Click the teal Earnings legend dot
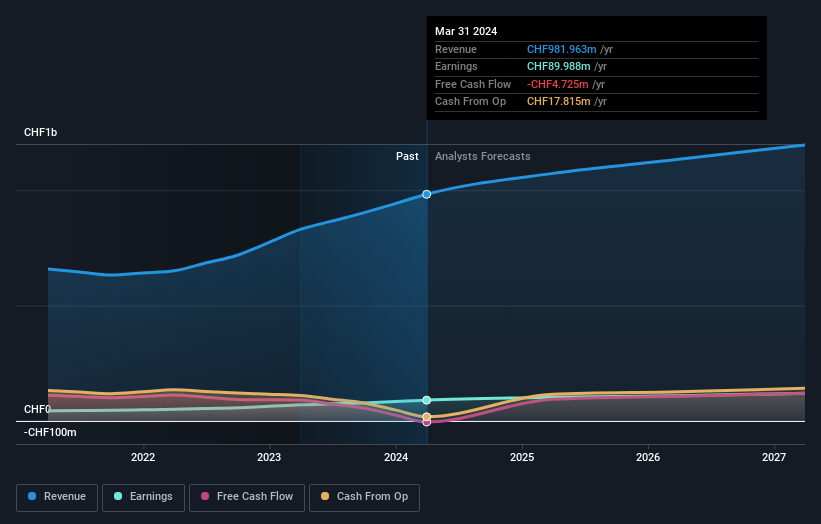This screenshot has height=524, width=821. tap(118, 496)
